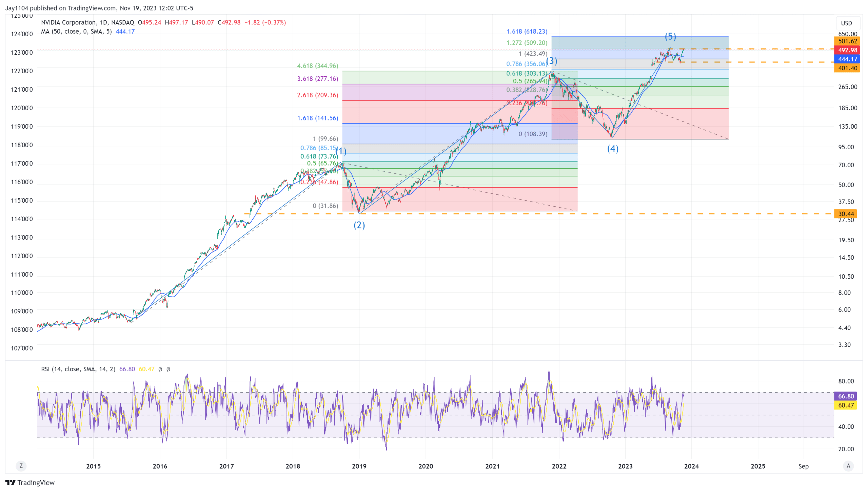This screenshot has height=492, width=868.
Task: Click the 3.30 price scale label
Action: tap(845, 345)
